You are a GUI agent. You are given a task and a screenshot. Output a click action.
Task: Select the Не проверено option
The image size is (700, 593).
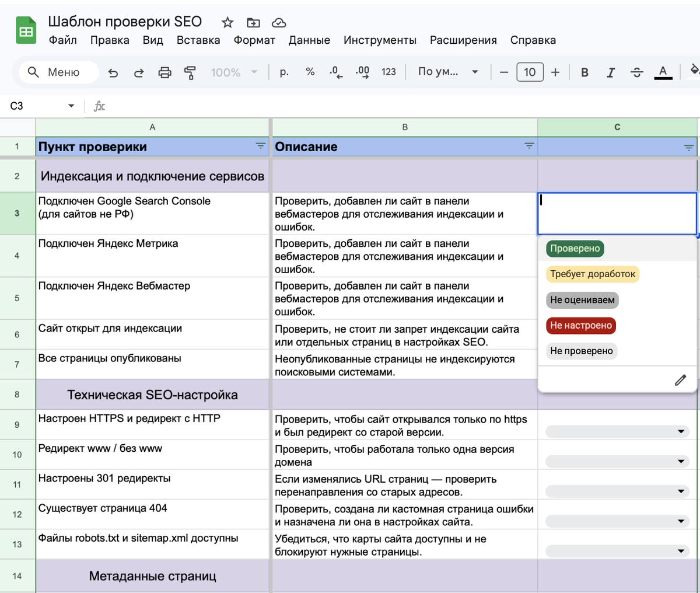582,351
